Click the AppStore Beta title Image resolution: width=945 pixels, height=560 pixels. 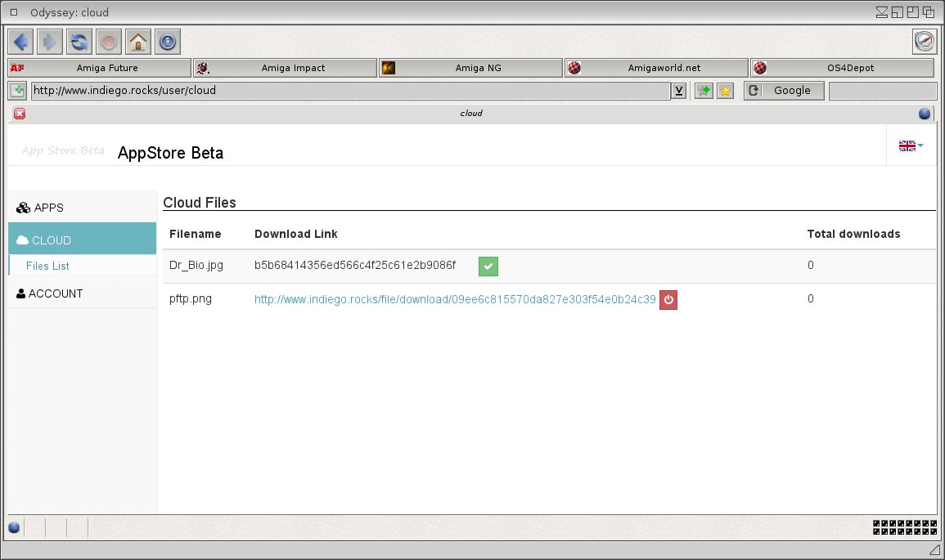[x=170, y=153]
